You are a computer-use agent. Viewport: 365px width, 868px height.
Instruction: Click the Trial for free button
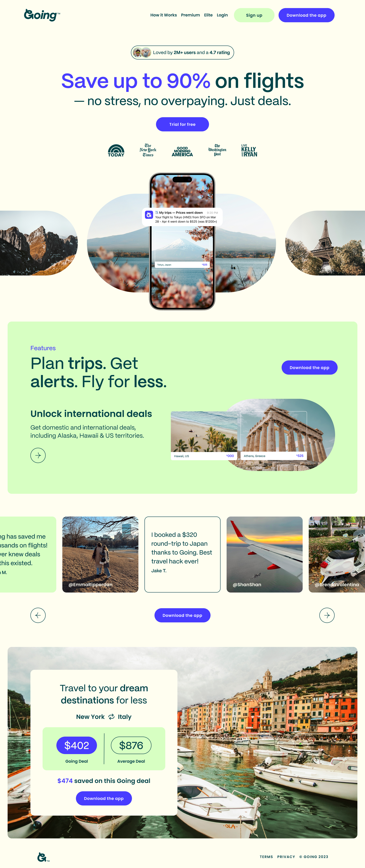tap(182, 124)
